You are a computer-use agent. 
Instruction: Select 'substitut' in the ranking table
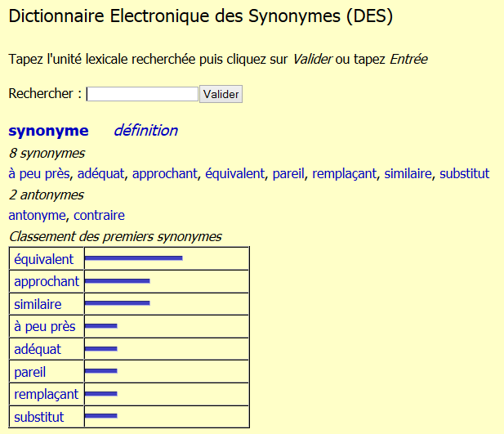coord(39,417)
